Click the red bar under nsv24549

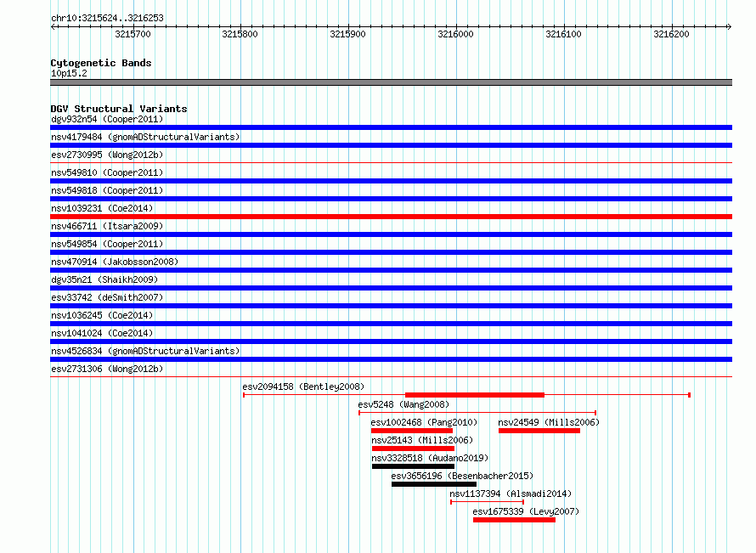click(x=539, y=431)
